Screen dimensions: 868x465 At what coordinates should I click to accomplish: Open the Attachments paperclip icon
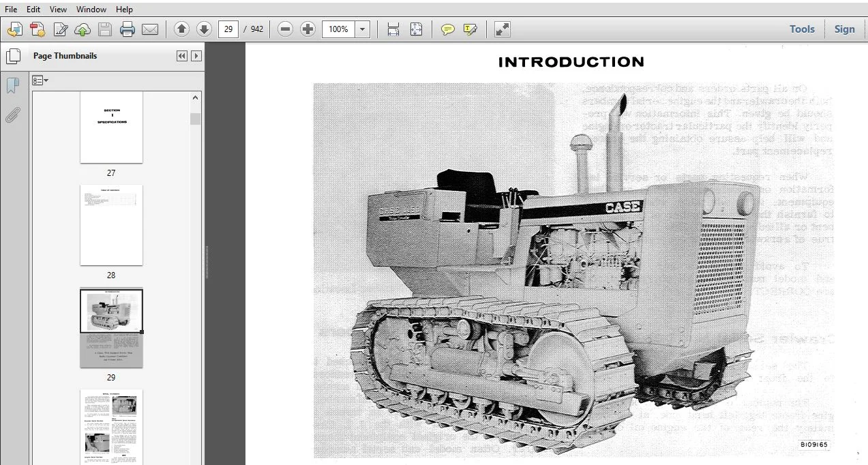[x=12, y=115]
